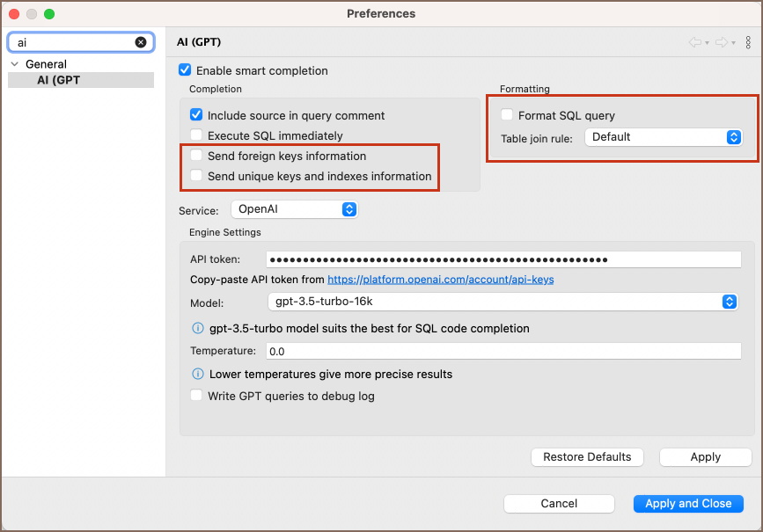Open the Service dropdown showing OpenAI
The width and height of the screenshot is (763, 532).
pyautogui.click(x=294, y=209)
